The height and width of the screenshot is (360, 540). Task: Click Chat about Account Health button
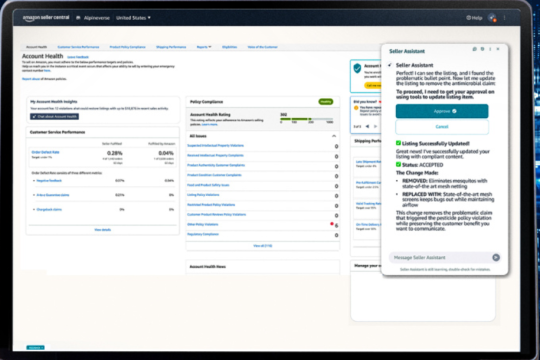(x=54, y=116)
